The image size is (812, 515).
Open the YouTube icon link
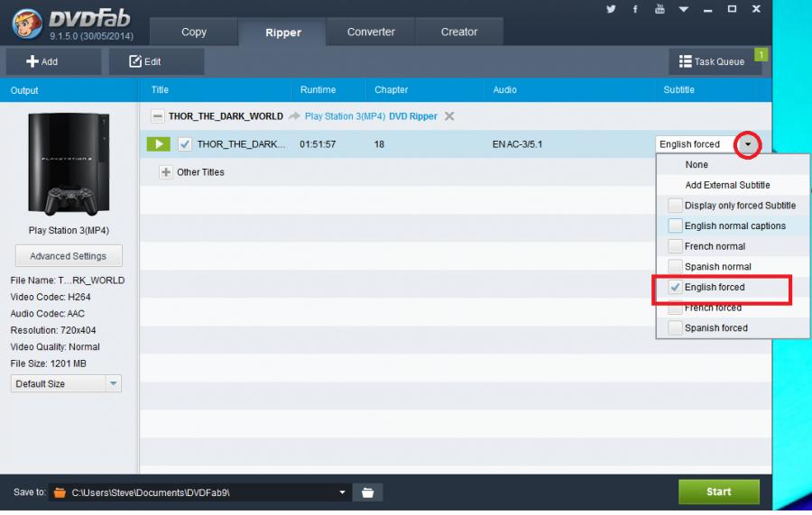point(660,9)
